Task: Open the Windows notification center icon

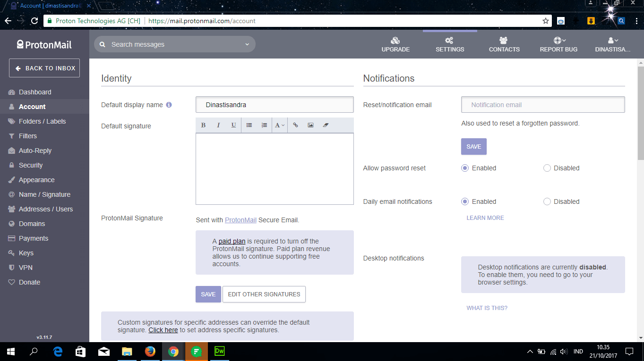Action: pos(629,352)
